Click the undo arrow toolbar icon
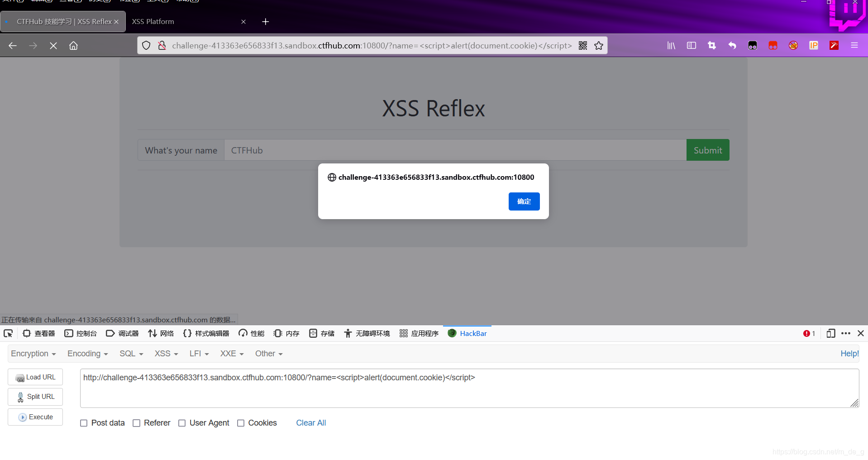Screen dimensions: 868x460 pyautogui.click(x=732, y=46)
